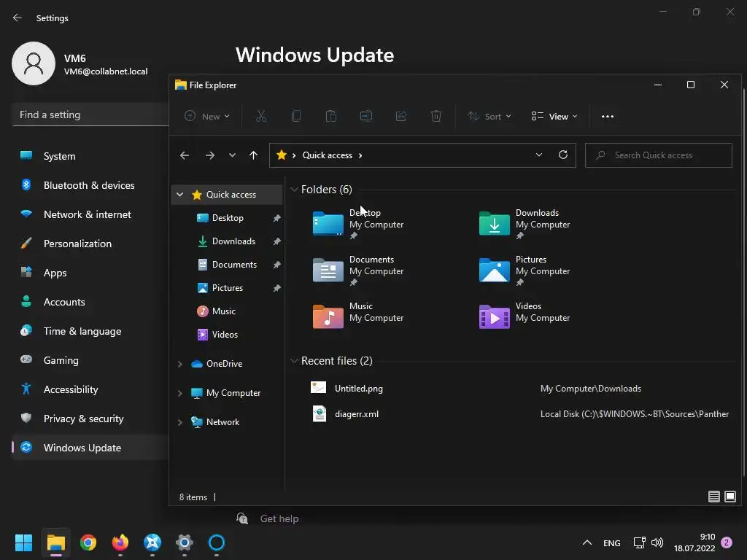Switch to details view in status bar
The image size is (747, 560).
point(713,497)
